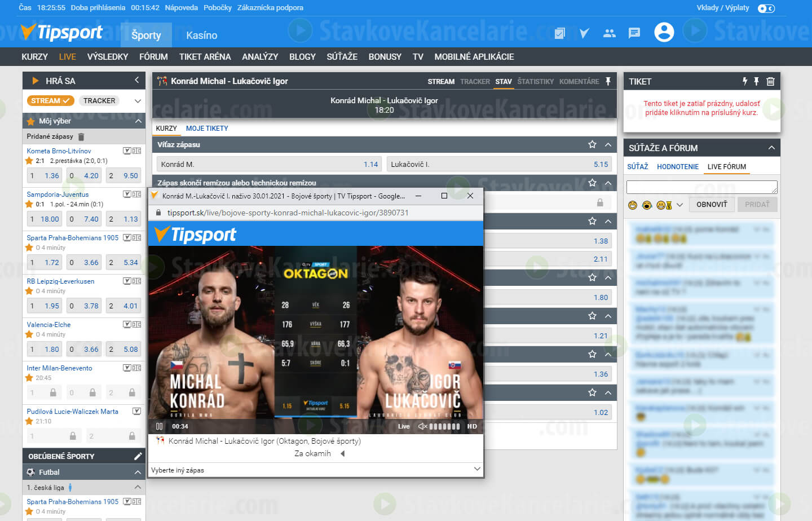Switch to the ŠTATISTIKY match tab

(536, 82)
